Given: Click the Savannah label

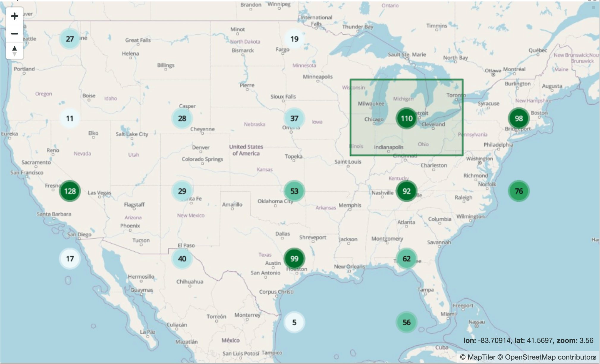Looking at the screenshot, I should click(439, 242).
